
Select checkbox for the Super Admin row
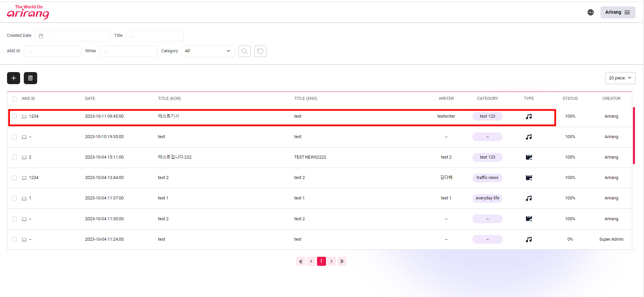[x=14, y=239]
